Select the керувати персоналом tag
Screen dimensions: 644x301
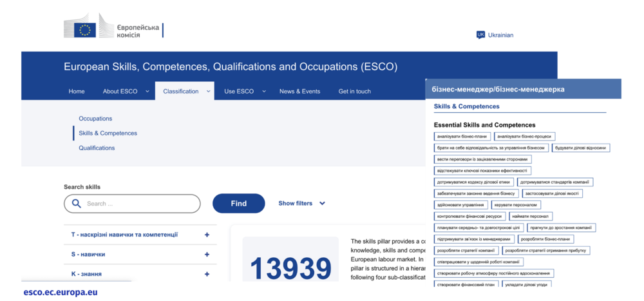pyautogui.click(x=516, y=205)
